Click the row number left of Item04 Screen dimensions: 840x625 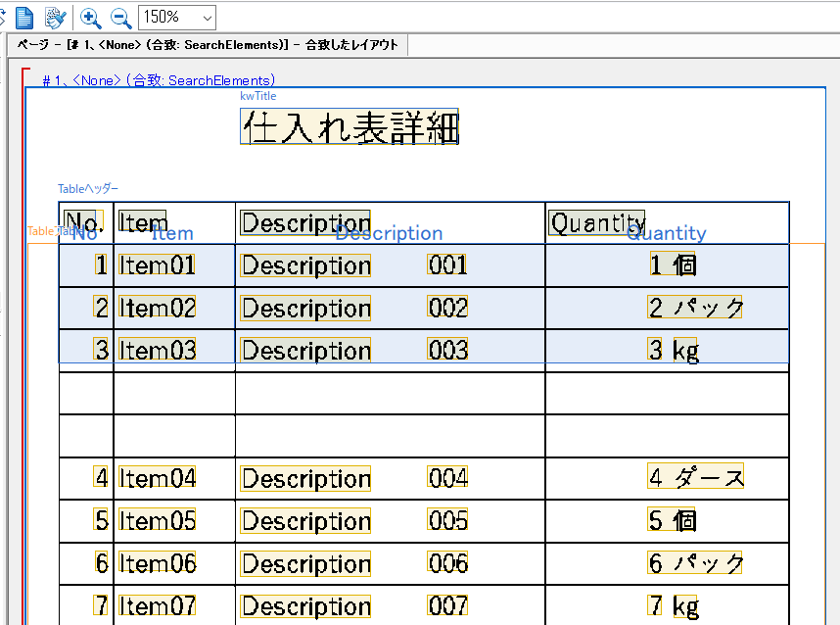pyautogui.click(x=101, y=477)
